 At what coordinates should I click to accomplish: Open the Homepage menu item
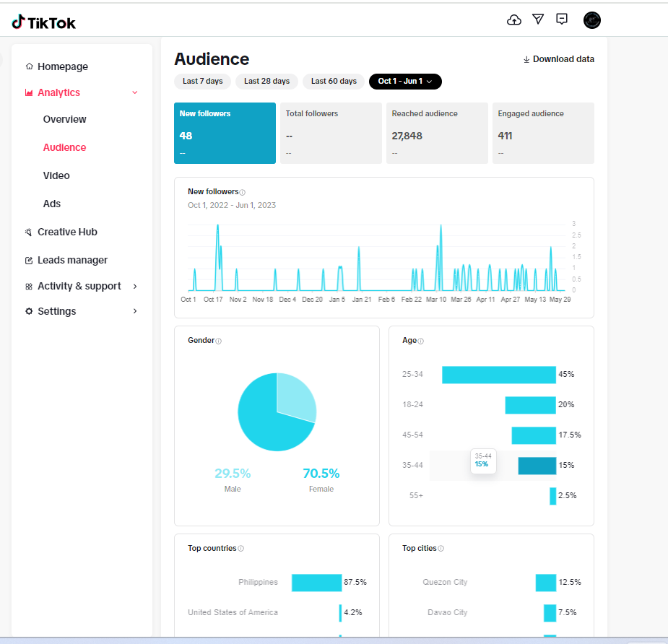tap(63, 67)
